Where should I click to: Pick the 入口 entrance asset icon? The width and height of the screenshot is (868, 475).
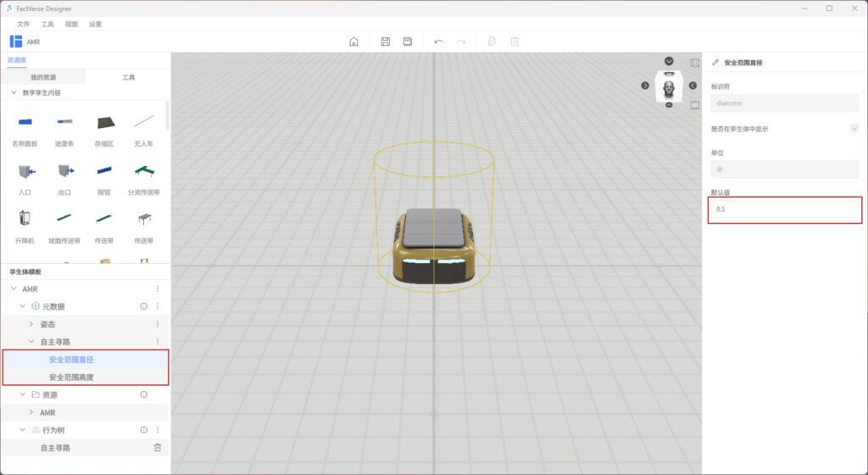click(x=25, y=171)
